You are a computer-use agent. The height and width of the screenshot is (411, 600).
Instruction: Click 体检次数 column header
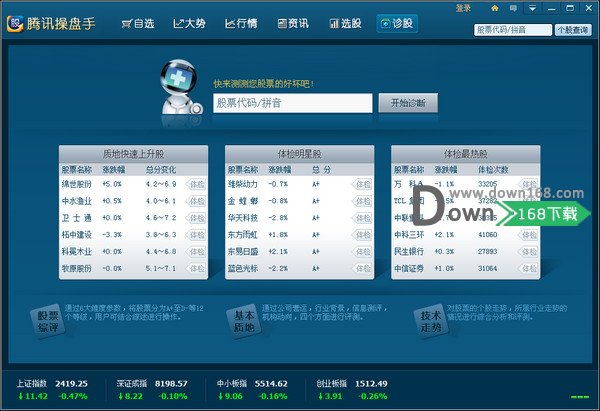(493, 170)
